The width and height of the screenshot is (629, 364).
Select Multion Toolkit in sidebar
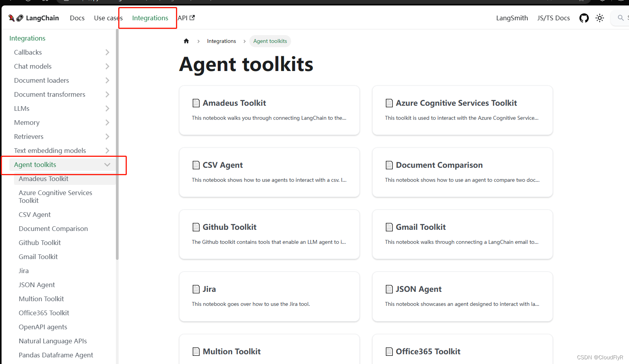41,299
